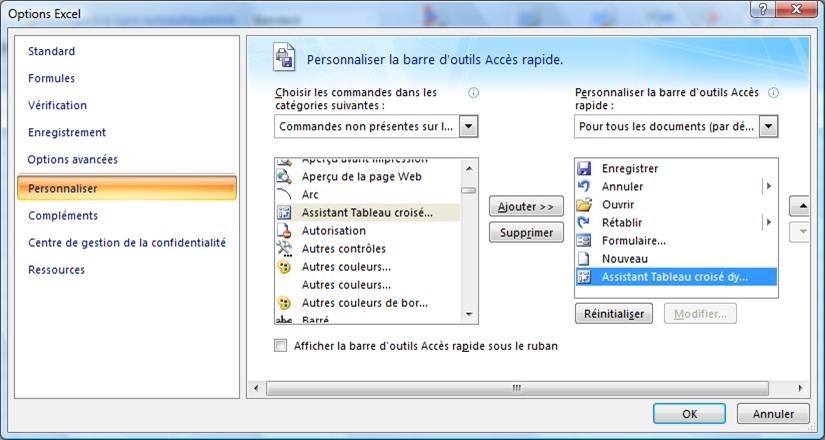825x440 pixels.
Task: Click the Modifier... button
Action: [x=700, y=314]
